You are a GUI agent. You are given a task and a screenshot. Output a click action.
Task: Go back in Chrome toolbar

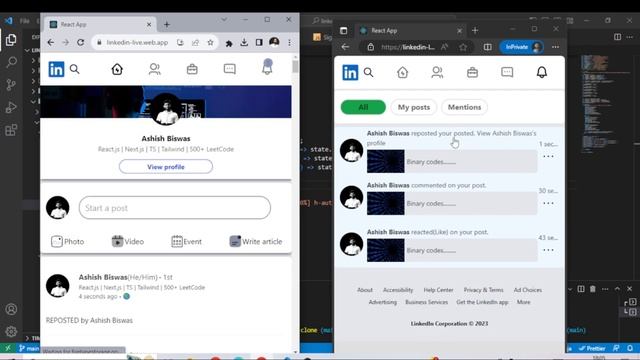(x=51, y=42)
